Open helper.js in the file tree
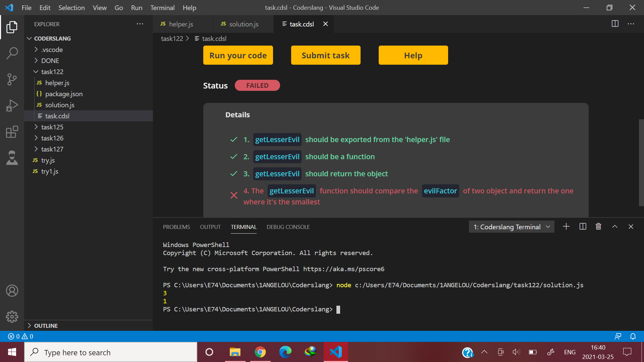Screen dimensions: 644x362 point(89,83)
